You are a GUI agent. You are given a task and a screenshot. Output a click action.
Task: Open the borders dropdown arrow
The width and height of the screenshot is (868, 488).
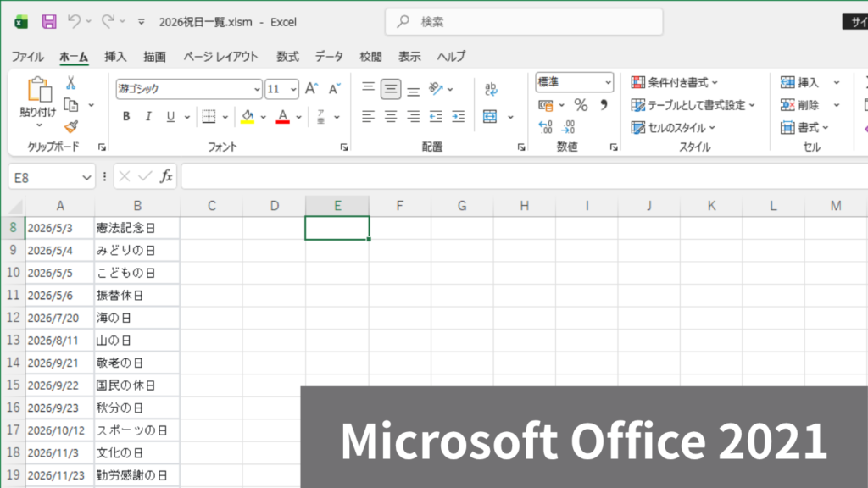tap(225, 117)
